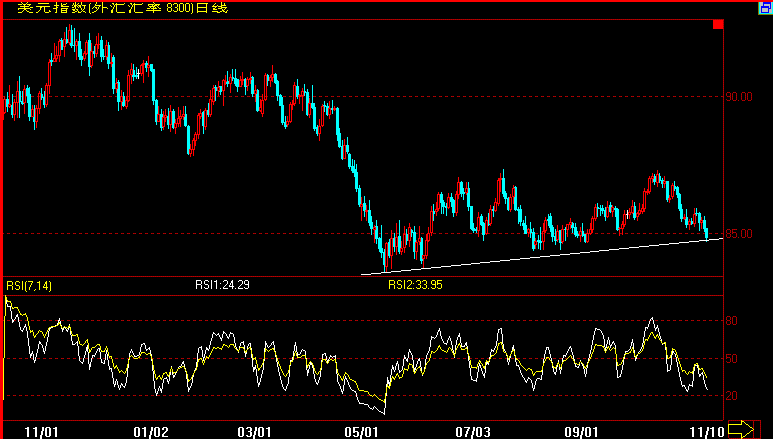Click the 07/03 date label

473,433
